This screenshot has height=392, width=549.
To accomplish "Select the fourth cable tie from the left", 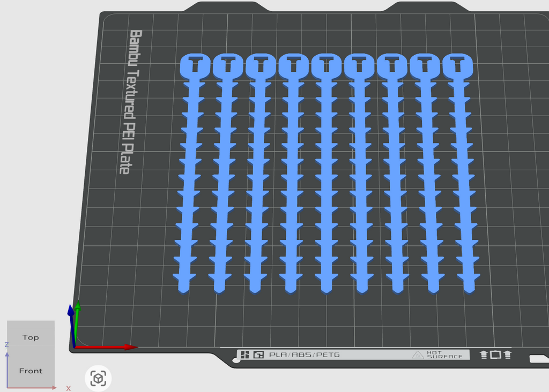I will pyautogui.click(x=292, y=173).
